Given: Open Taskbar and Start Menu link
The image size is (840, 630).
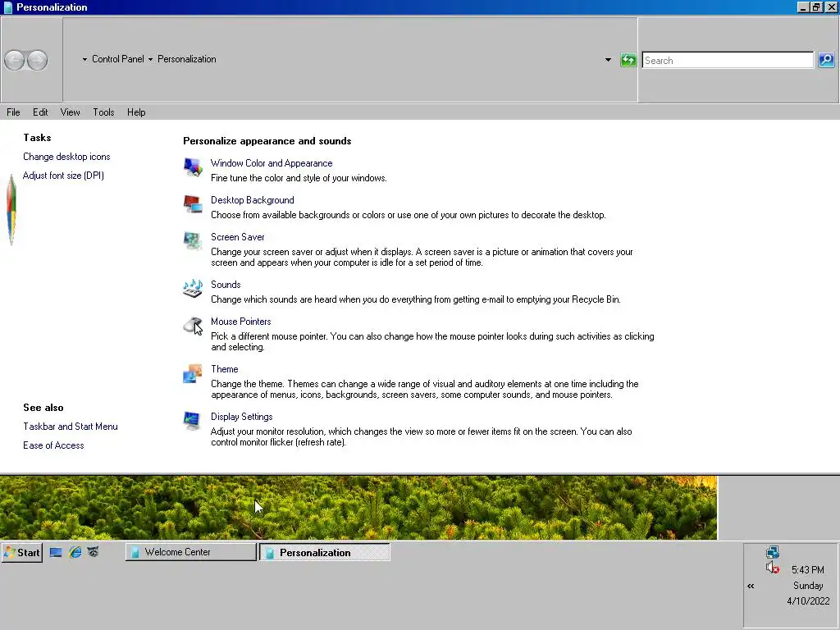Looking at the screenshot, I should [x=71, y=427].
